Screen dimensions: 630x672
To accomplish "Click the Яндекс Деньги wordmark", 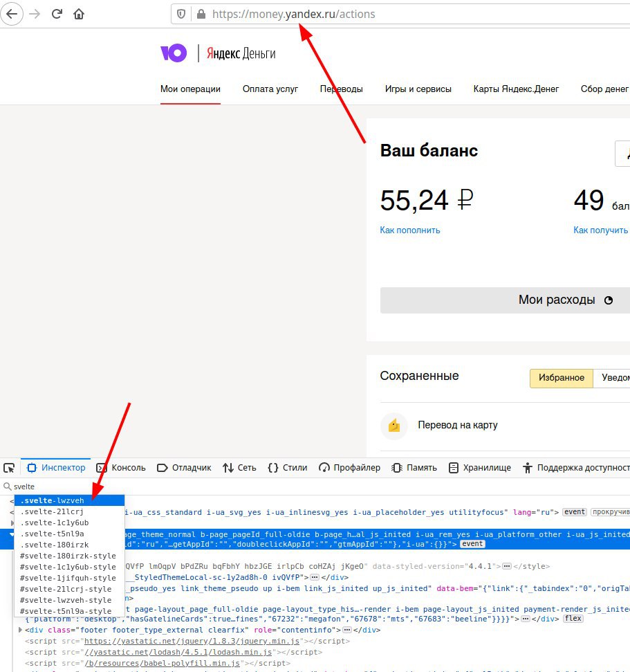I will coord(241,53).
